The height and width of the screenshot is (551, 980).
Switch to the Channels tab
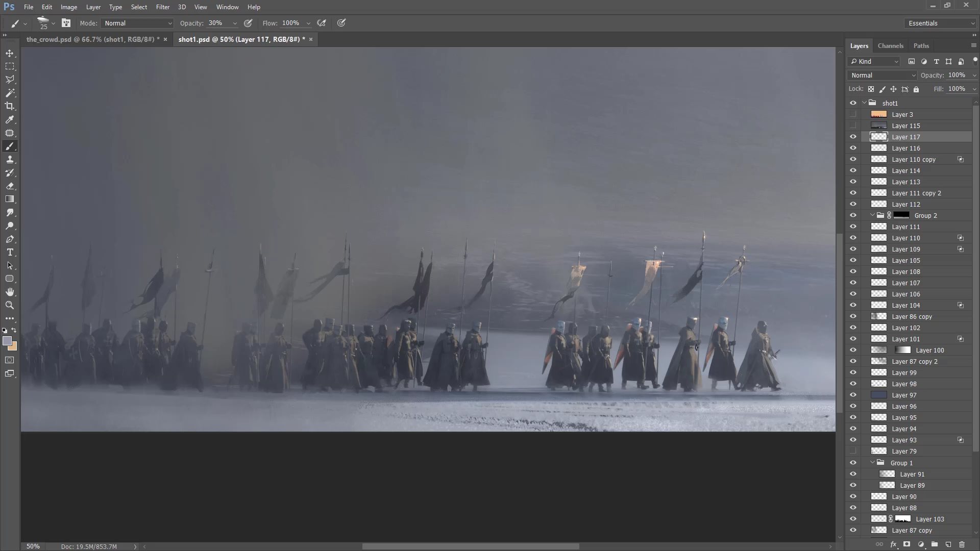pyautogui.click(x=890, y=46)
